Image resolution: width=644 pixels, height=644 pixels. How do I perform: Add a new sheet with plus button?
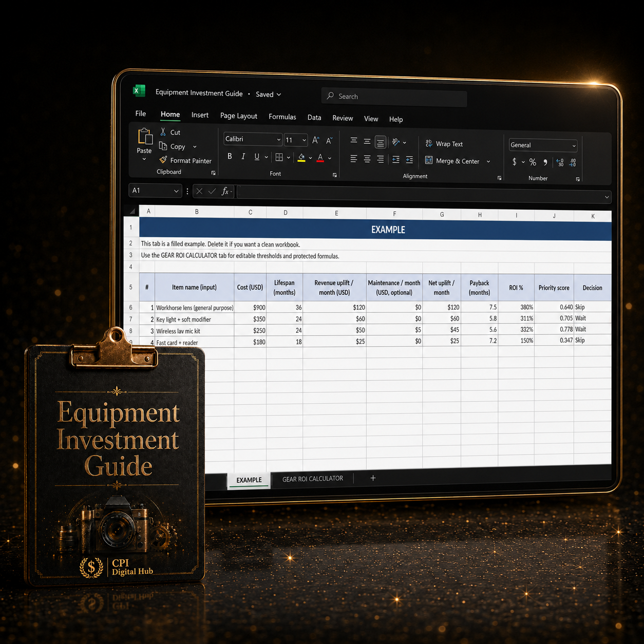pos(373,478)
